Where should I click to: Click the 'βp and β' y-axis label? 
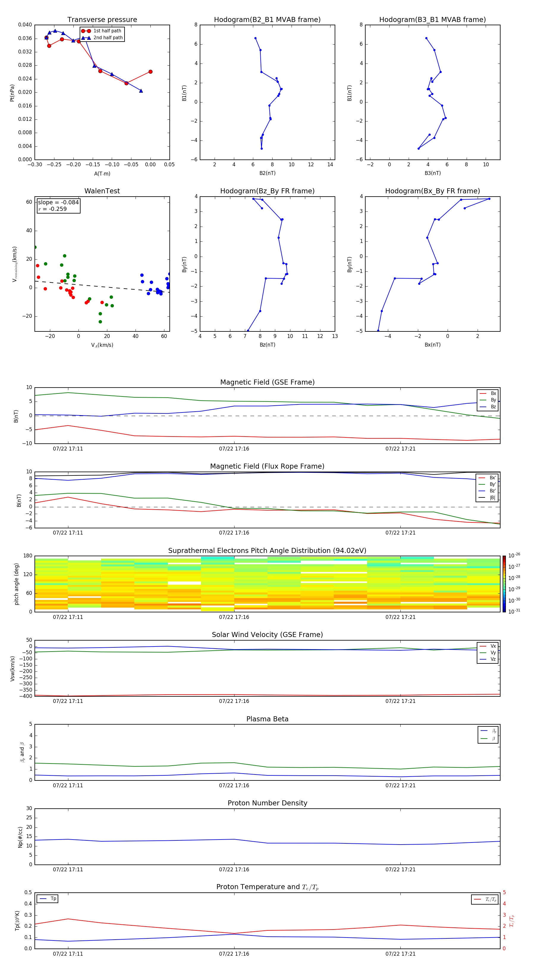pos(22,752)
